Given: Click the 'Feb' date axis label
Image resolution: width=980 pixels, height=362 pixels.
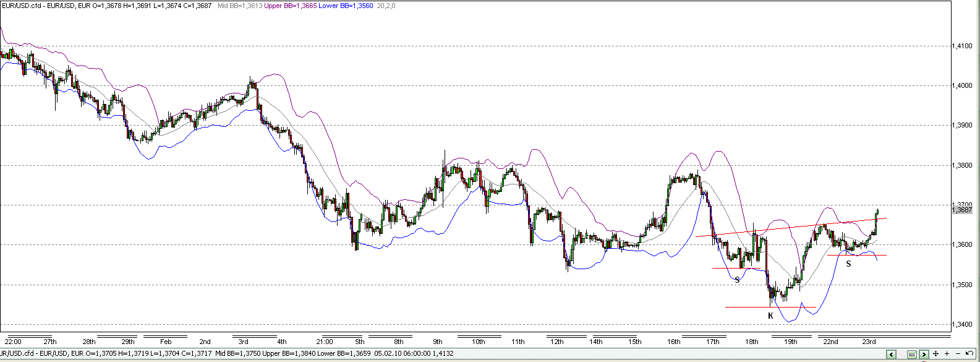Looking at the screenshot, I should [x=166, y=342].
